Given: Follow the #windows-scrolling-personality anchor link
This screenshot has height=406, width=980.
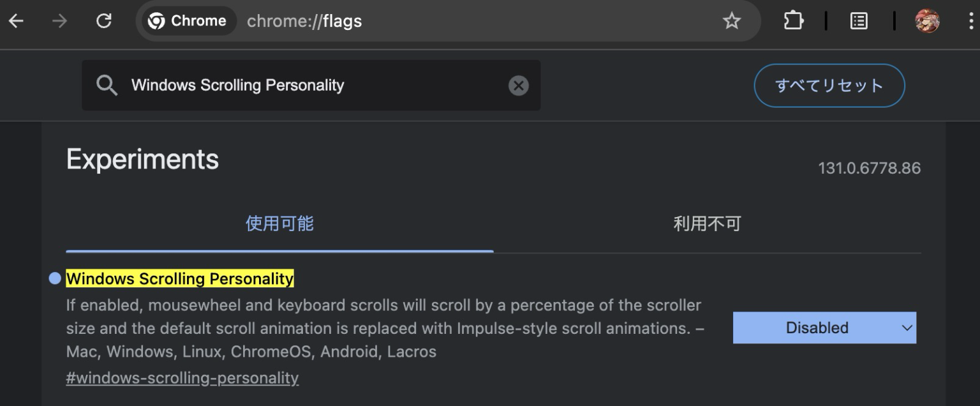Looking at the screenshot, I should pyautogui.click(x=182, y=378).
